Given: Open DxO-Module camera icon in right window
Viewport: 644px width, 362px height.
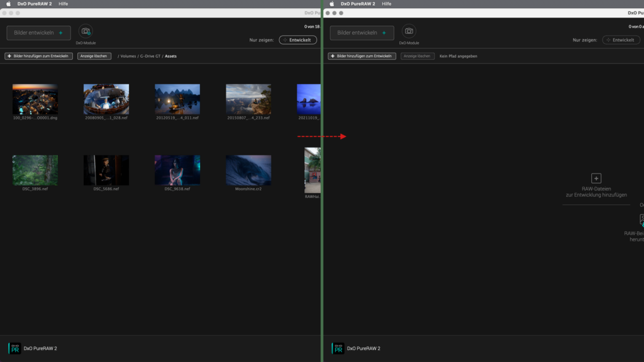Looking at the screenshot, I should pyautogui.click(x=409, y=31).
